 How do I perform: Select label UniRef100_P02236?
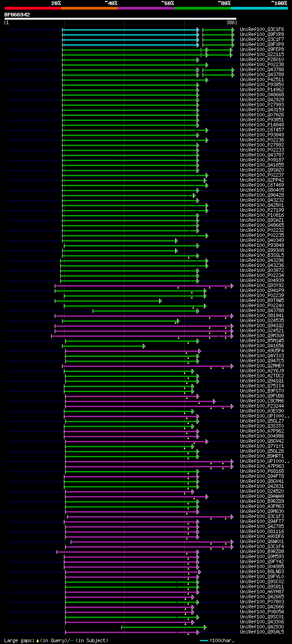pos(262,140)
